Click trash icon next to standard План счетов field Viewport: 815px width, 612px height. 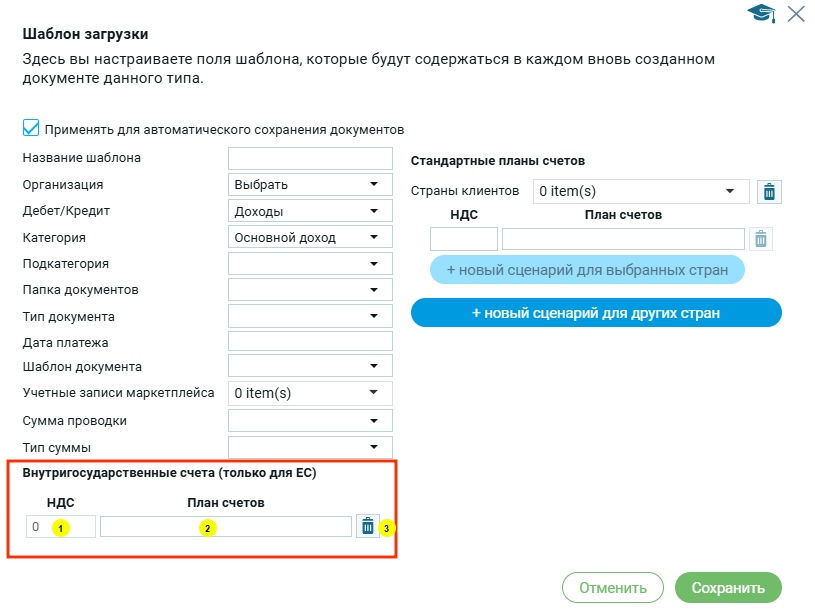[760, 239]
